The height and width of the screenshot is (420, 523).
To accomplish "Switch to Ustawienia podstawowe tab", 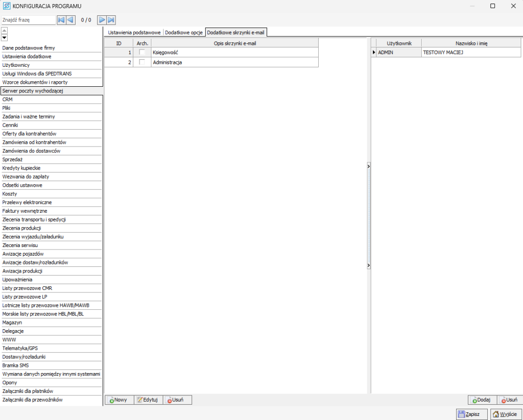I will pyautogui.click(x=134, y=32).
